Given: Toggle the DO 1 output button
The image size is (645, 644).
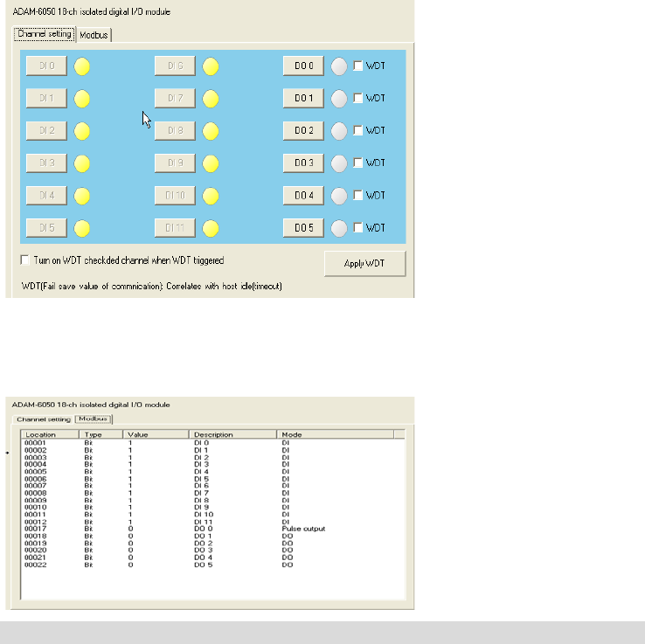Looking at the screenshot, I should (x=303, y=98).
